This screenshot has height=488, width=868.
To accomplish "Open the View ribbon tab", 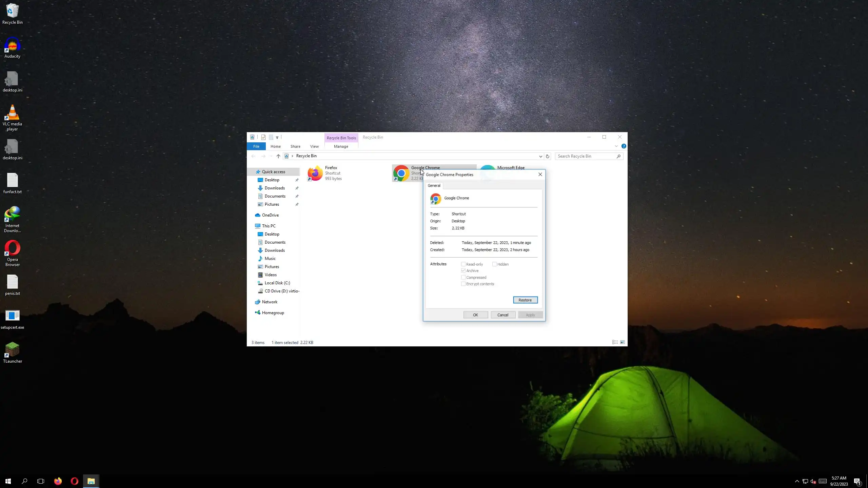I will click(314, 146).
